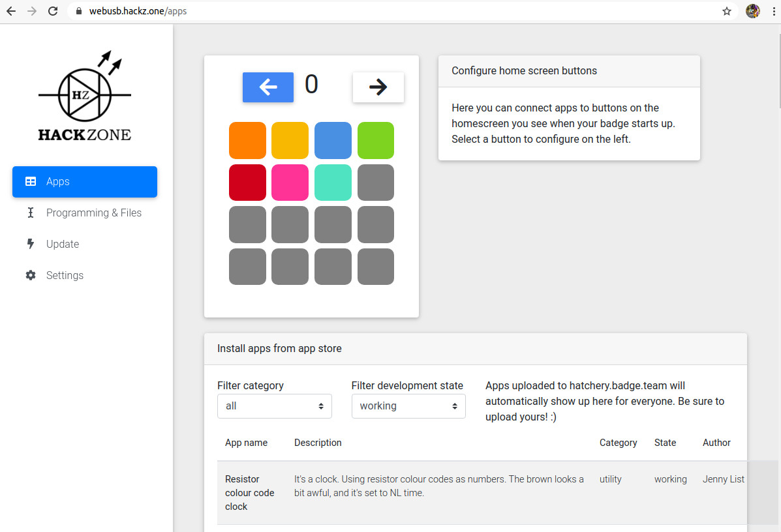This screenshot has height=532, width=781.
Task: Click the blue left arrow page button
Action: pos(268,87)
